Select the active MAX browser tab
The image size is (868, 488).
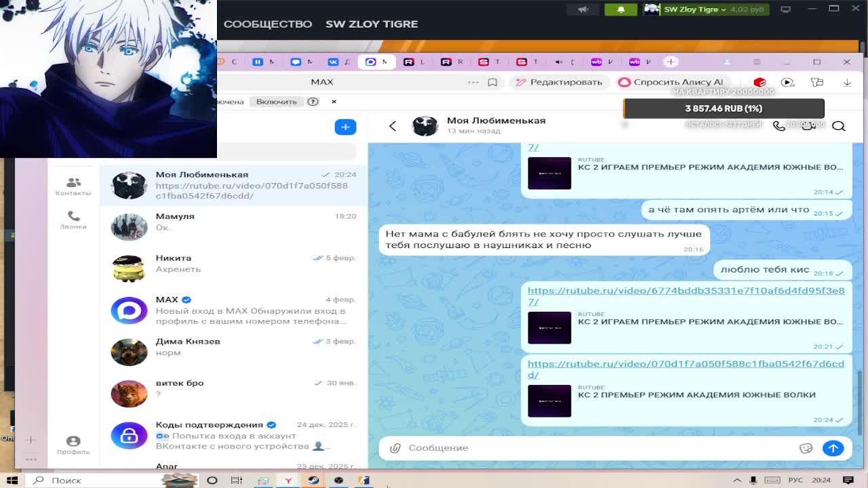point(376,62)
